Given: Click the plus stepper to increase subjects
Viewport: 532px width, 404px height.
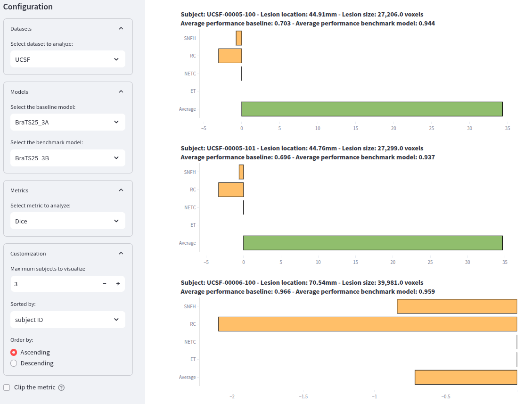Looking at the screenshot, I should (118, 284).
